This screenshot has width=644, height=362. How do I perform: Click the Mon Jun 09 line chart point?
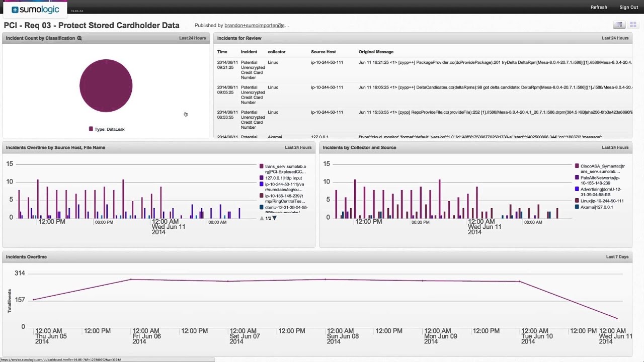pyautogui.click(x=423, y=281)
